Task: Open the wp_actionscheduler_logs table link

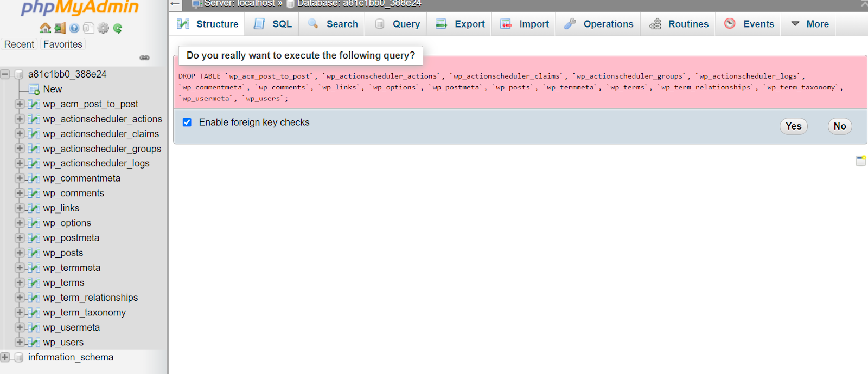Action: (x=97, y=164)
